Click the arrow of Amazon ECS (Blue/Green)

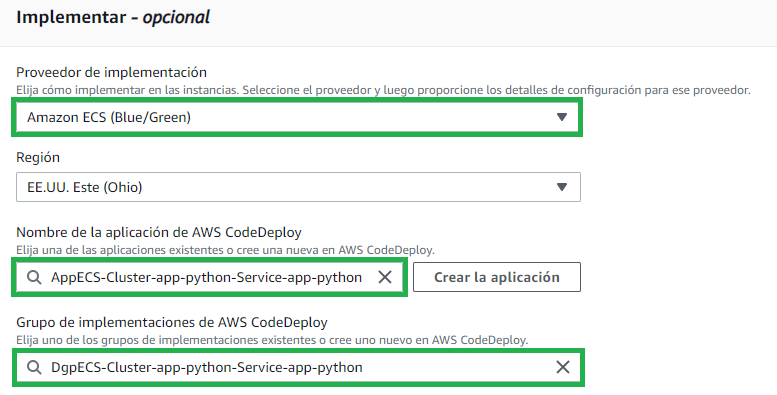pos(561,117)
